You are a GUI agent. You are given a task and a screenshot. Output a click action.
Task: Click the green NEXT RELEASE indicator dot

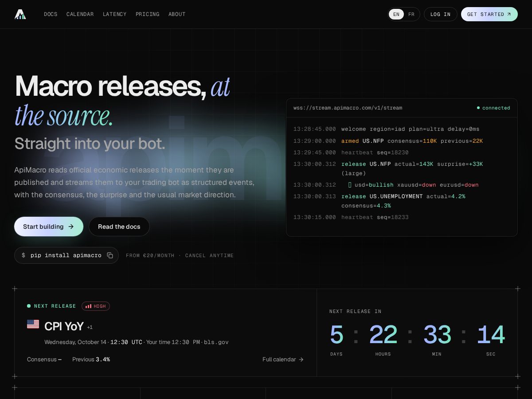29,306
